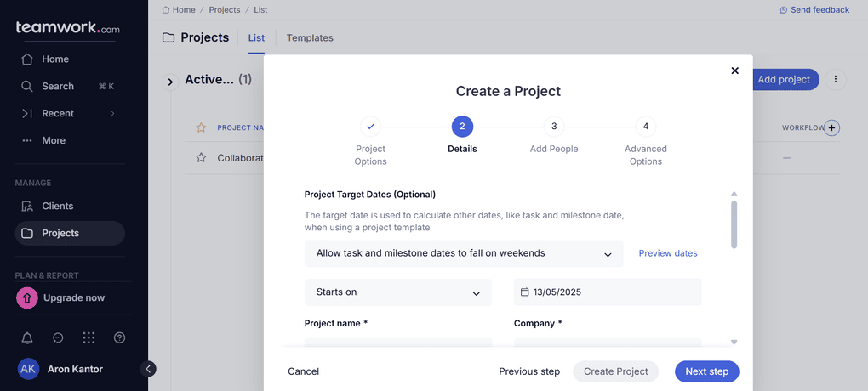Image resolution: width=868 pixels, height=391 pixels.
Task: Click Cancel in the dialog
Action: coord(303,371)
